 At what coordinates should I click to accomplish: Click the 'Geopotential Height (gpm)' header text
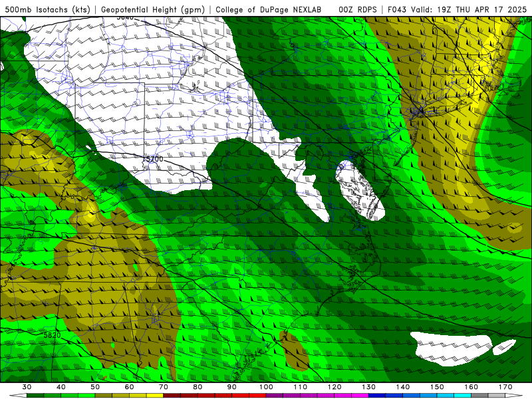point(153,9)
